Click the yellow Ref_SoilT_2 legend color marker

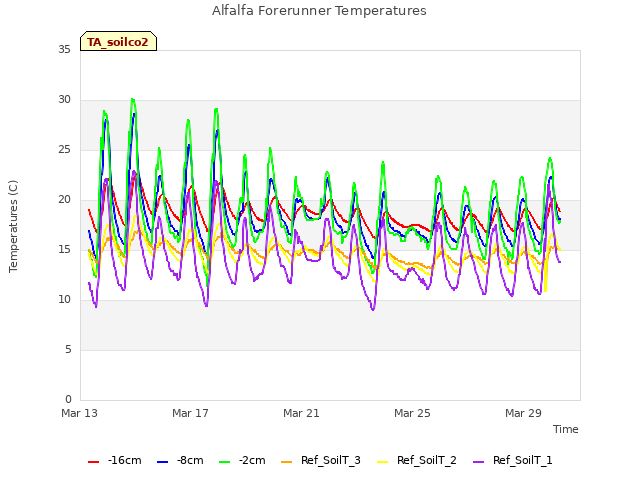[x=382, y=462]
